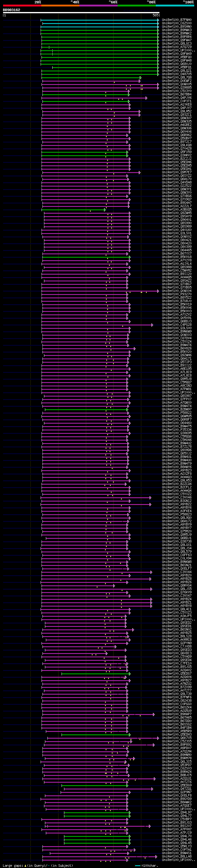The width and height of the screenshot is (197, 868).
Task: Select the UniRef100_D0EWF2 label
Action: [x=177, y=81]
